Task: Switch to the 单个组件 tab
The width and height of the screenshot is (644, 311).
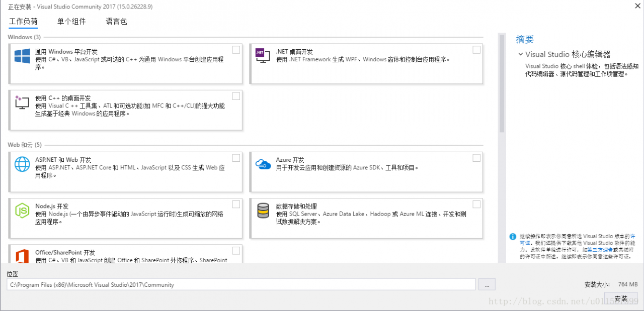Action: tap(71, 22)
